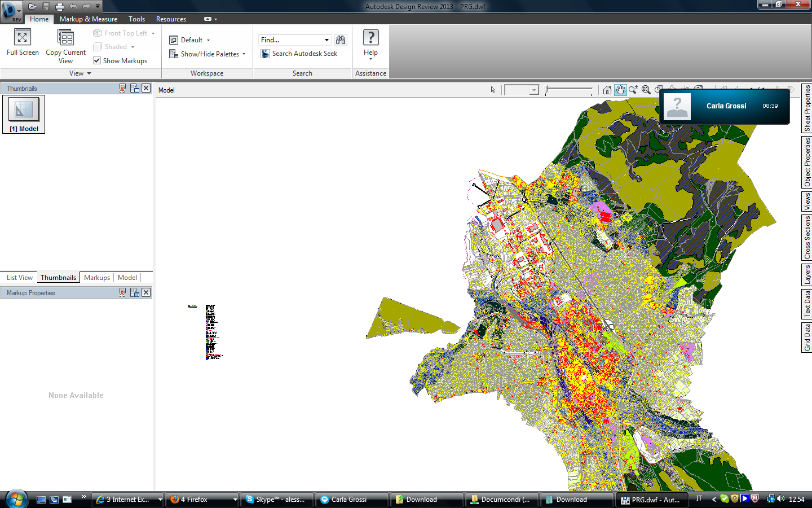Print using the quick access printer icon
The width and height of the screenshot is (812, 508).
[59, 6]
